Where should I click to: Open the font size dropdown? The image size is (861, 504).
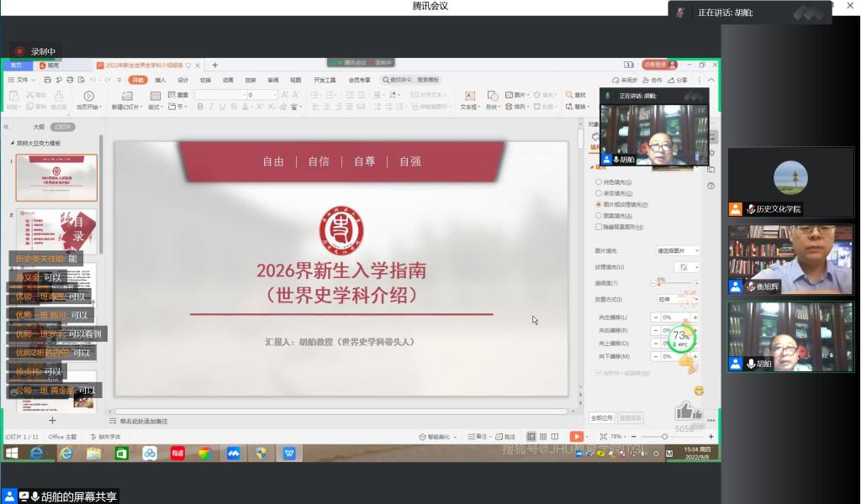(x=273, y=95)
